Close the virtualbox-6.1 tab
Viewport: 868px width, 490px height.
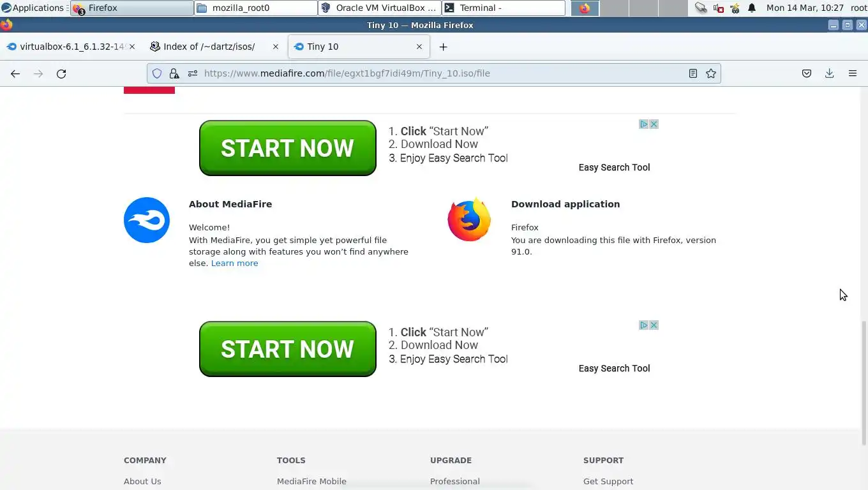(132, 47)
